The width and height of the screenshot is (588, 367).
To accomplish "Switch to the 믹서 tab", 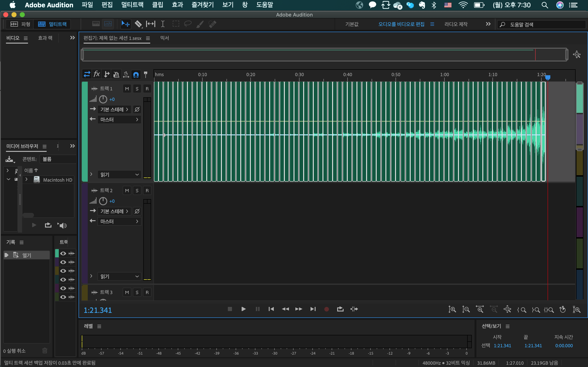I will click(164, 38).
